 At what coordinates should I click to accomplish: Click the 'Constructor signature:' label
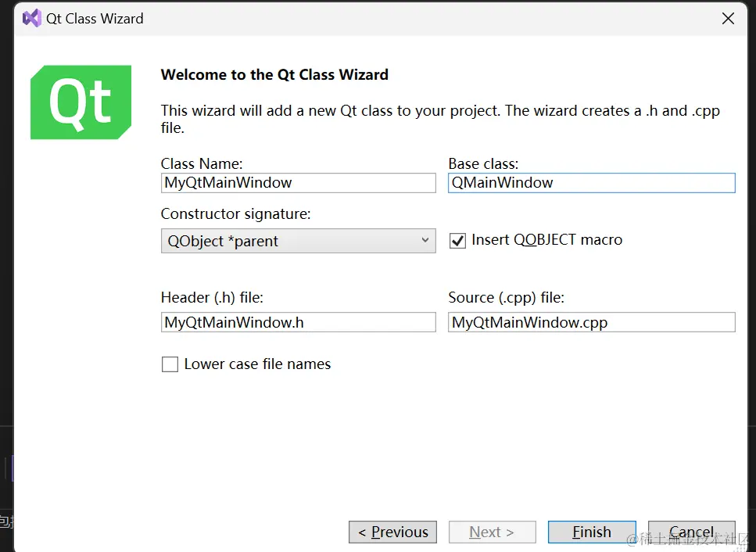(236, 213)
